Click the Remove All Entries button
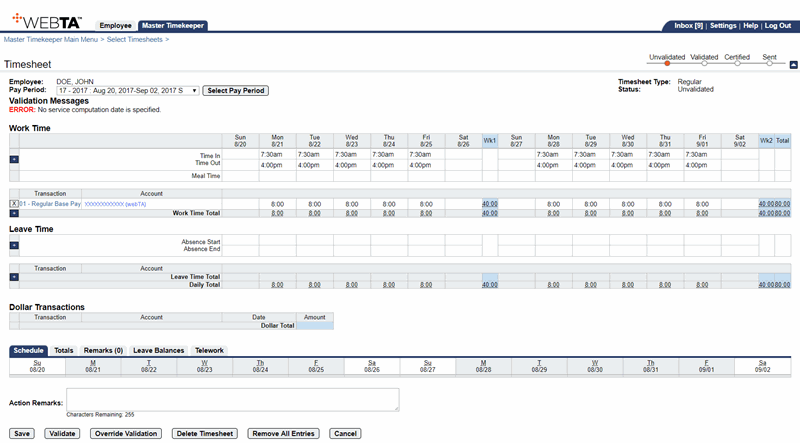The height and width of the screenshot is (443, 800). 284,433
